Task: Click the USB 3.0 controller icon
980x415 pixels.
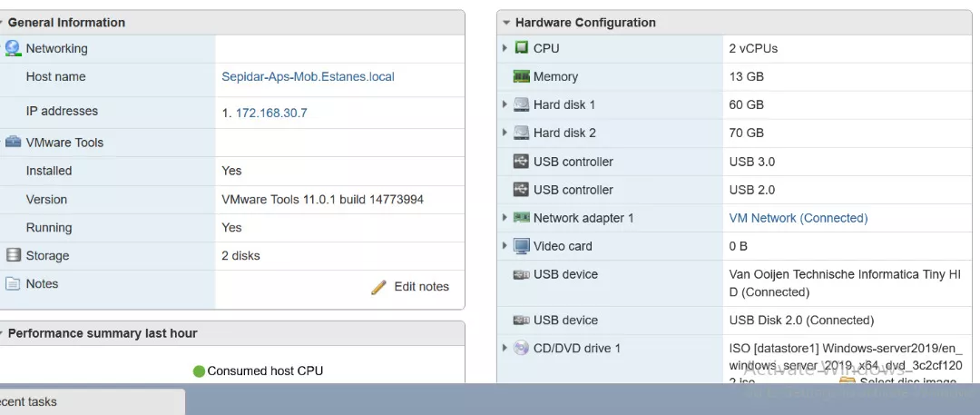Action: [x=521, y=162]
